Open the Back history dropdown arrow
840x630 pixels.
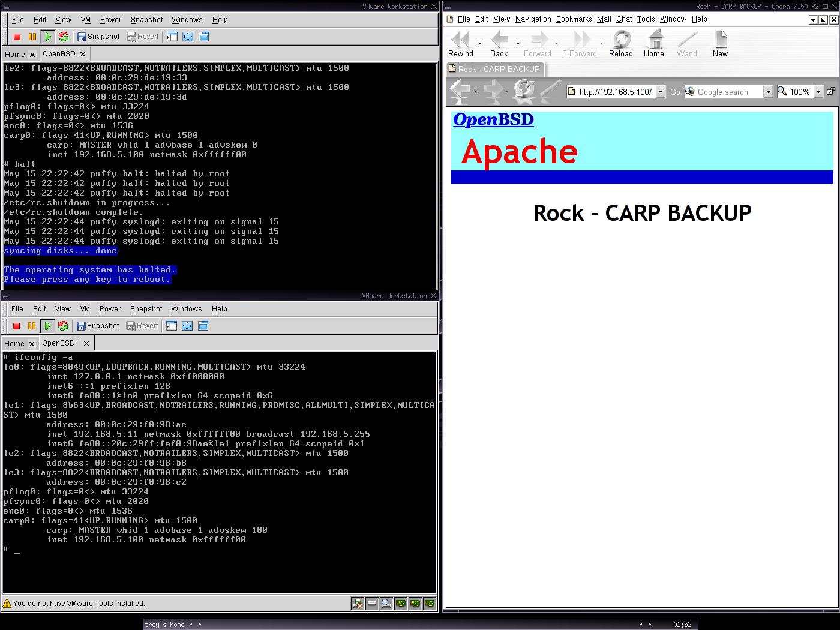(x=518, y=43)
